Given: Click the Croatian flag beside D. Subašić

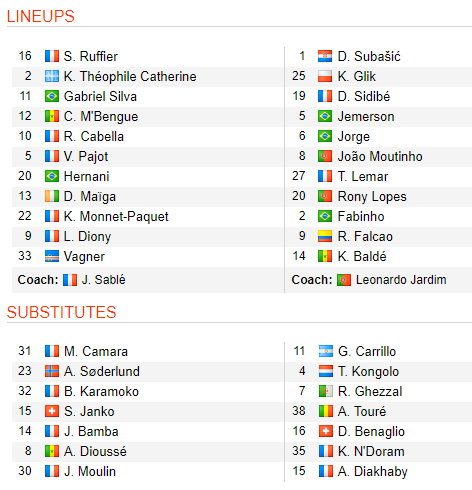Looking at the screenshot, I should point(325,56).
